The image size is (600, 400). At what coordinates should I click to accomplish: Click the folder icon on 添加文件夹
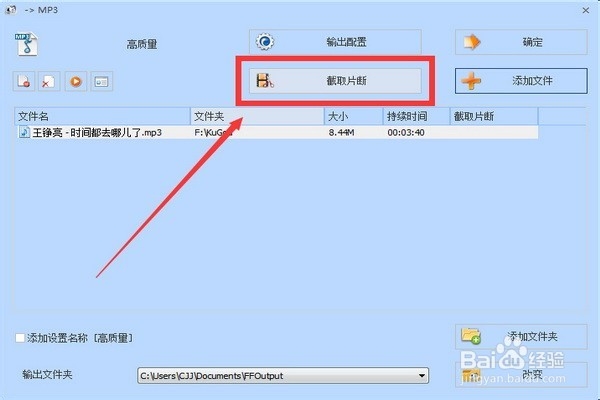point(471,336)
